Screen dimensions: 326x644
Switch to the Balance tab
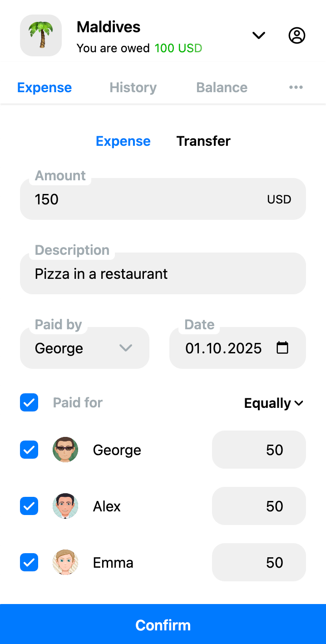click(222, 87)
